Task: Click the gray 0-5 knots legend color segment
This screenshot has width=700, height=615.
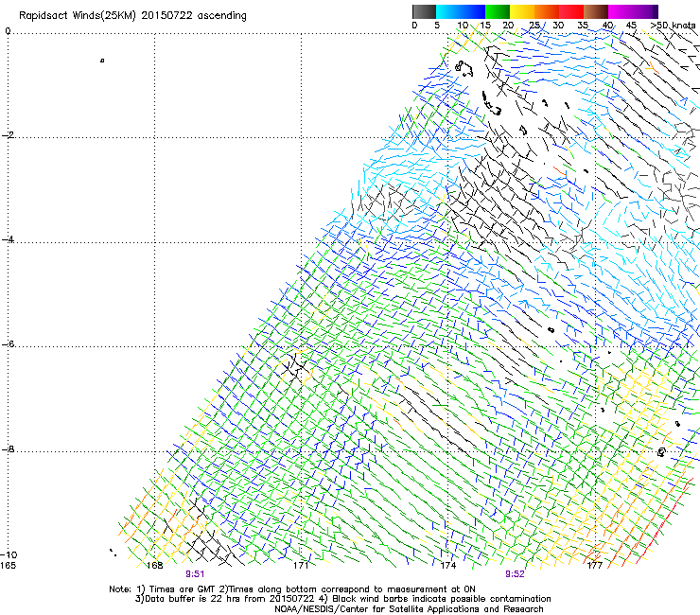Action: [x=424, y=11]
